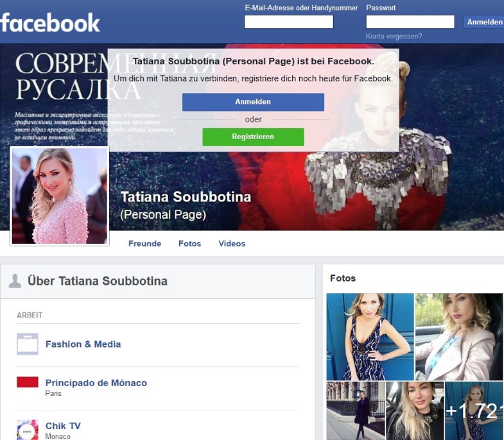Click the Monaco text under Chik TV
Screen dimensions: 504x440
point(58,436)
